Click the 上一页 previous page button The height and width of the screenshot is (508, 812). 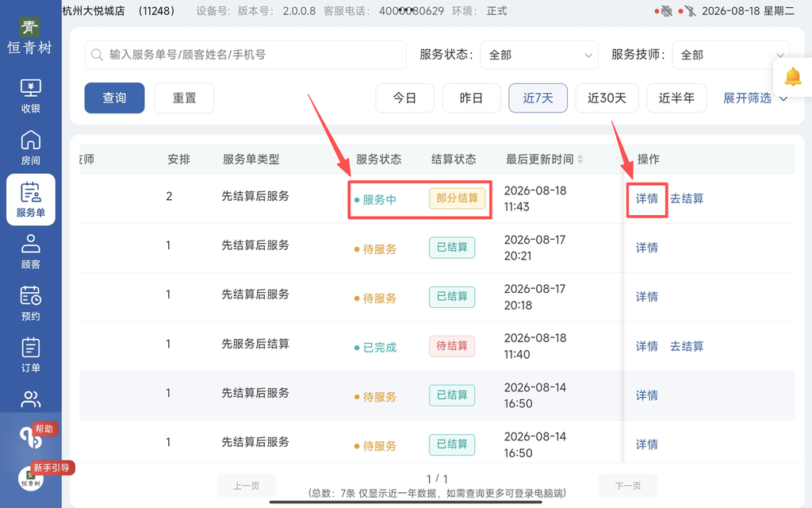tap(247, 486)
